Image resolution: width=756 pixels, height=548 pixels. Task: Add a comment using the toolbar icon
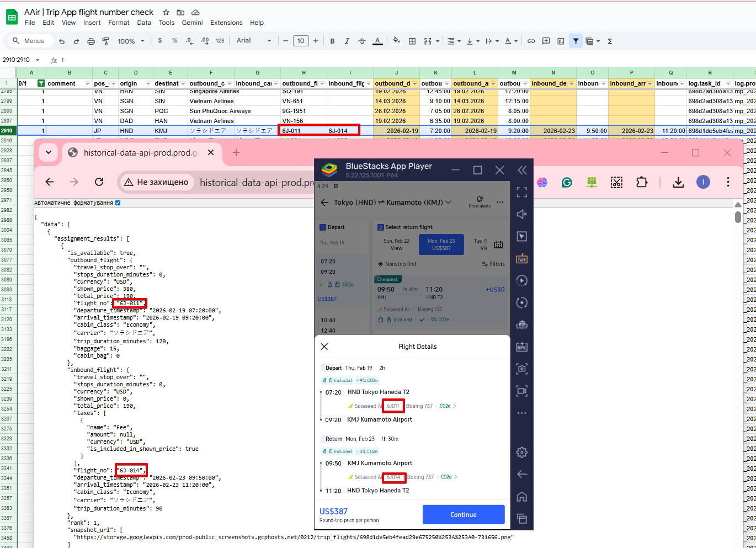click(546, 41)
